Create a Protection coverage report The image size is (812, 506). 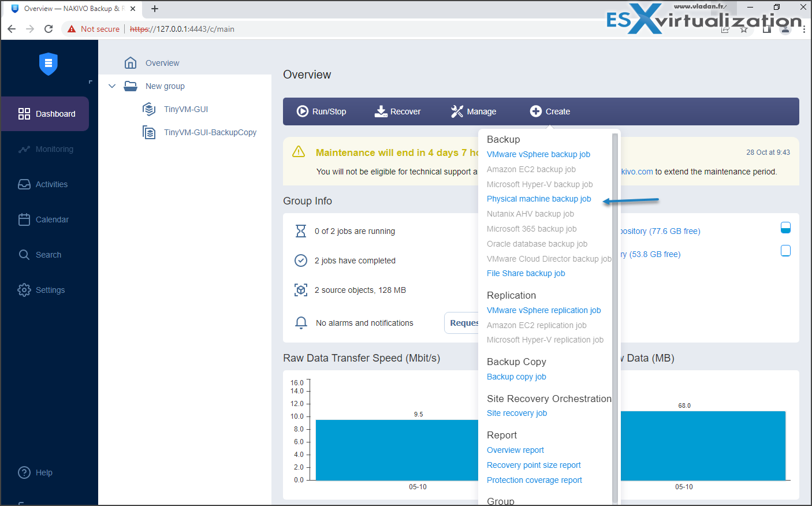534,480
